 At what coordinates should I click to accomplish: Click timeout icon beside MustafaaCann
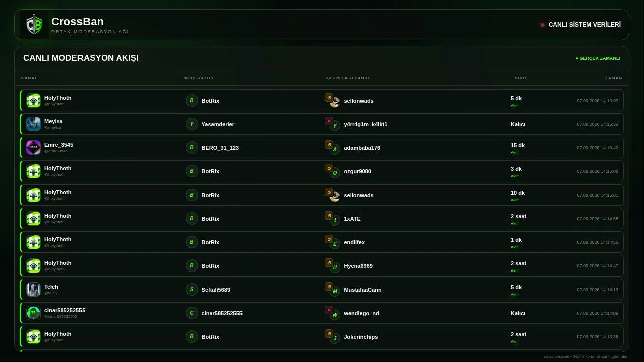tap(329, 286)
